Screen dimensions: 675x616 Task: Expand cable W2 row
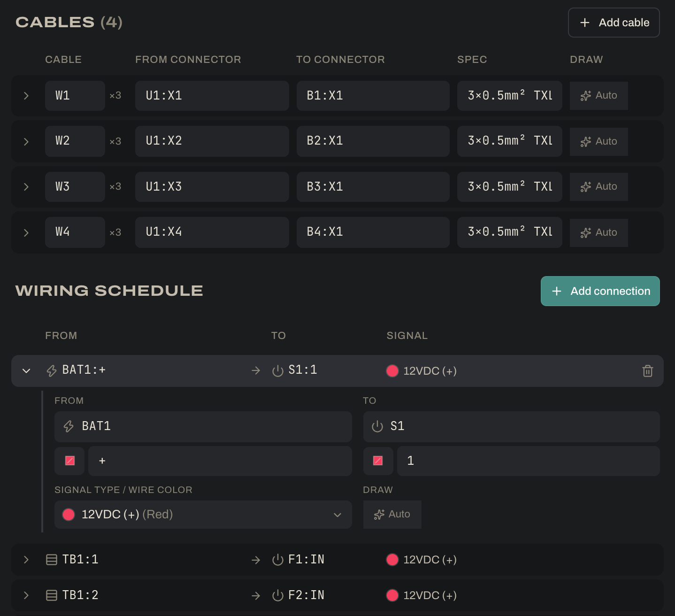pos(26,141)
